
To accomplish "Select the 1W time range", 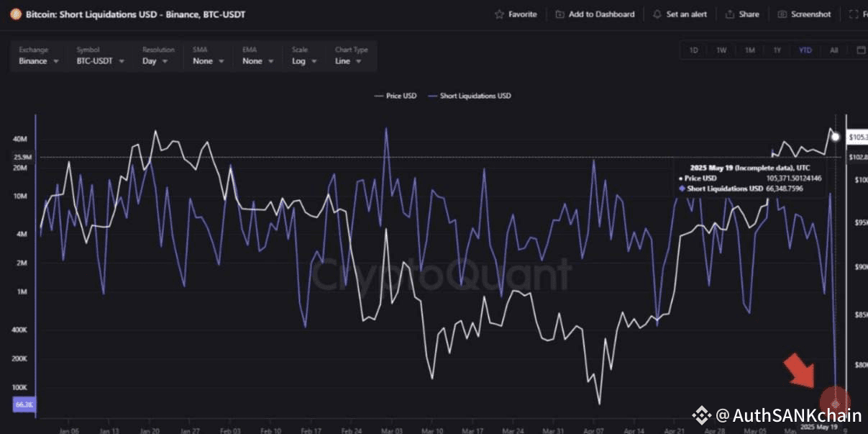I will coord(721,50).
